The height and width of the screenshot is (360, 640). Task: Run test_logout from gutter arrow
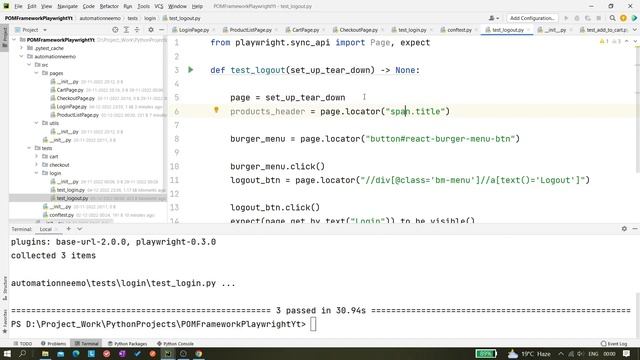(191, 70)
